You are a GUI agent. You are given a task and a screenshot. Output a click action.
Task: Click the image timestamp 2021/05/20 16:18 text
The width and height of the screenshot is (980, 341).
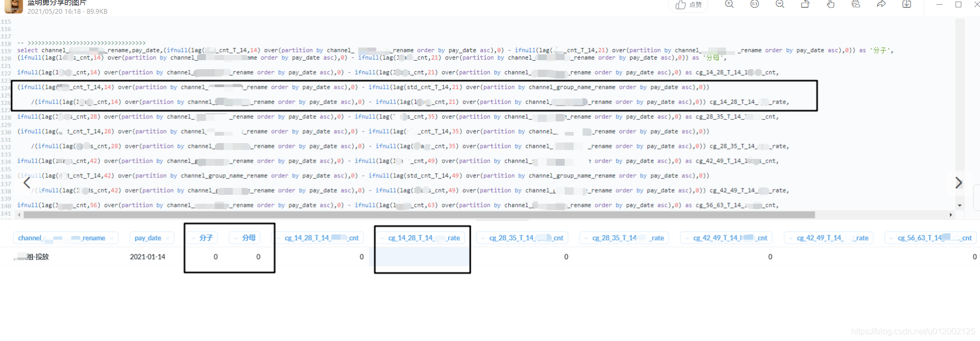pos(55,12)
